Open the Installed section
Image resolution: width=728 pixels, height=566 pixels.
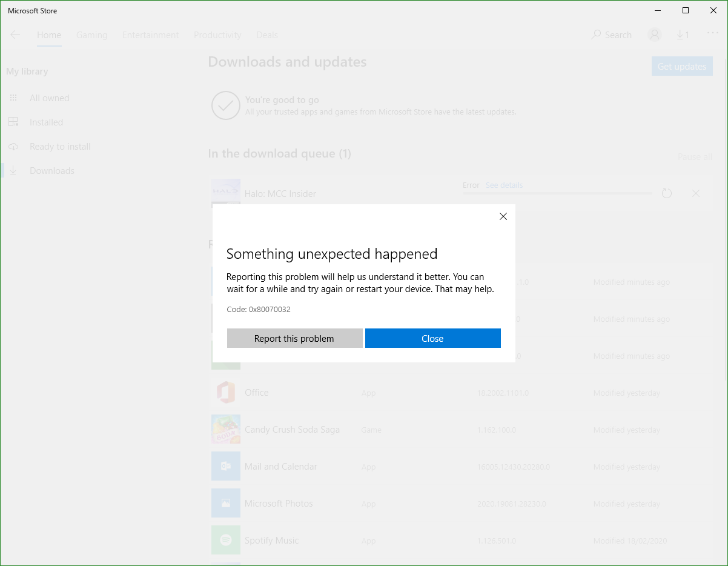coord(46,122)
